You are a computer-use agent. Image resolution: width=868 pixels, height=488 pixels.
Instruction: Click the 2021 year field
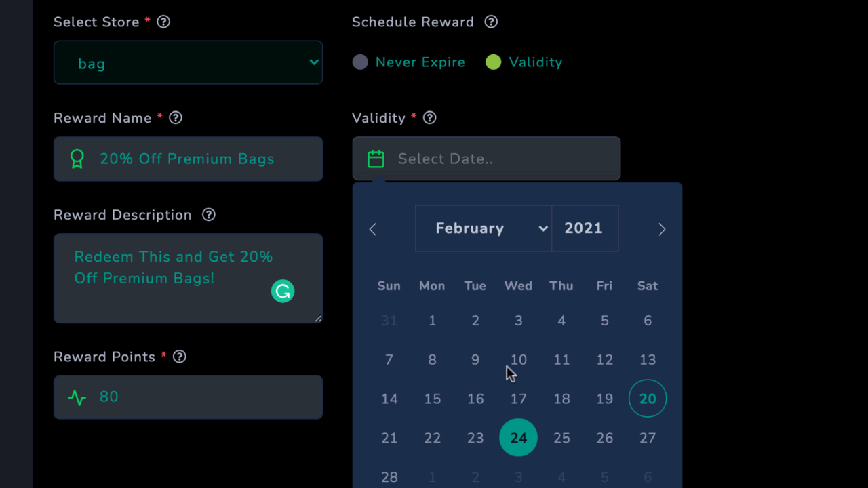585,228
